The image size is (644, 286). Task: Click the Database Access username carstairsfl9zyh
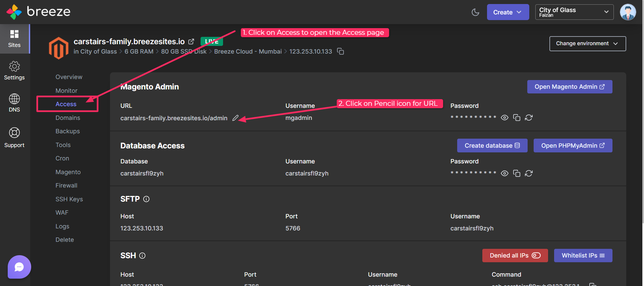click(307, 173)
